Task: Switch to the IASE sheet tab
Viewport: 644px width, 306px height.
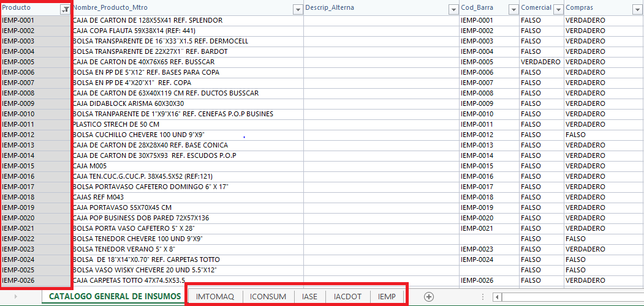Action: pyautogui.click(x=310, y=297)
